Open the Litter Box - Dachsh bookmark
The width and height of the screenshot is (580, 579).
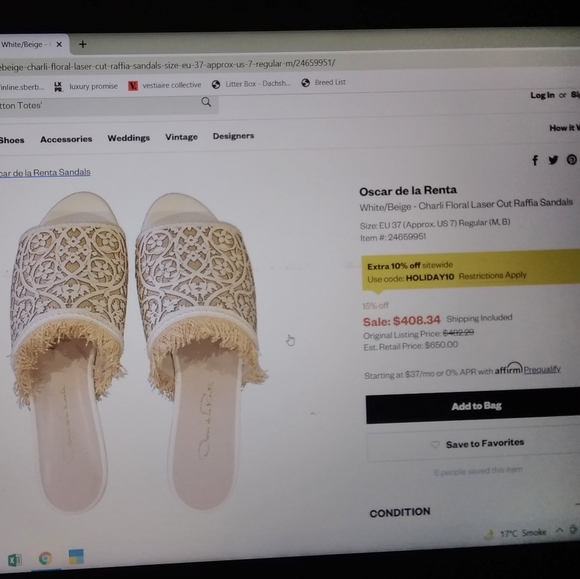click(251, 84)
